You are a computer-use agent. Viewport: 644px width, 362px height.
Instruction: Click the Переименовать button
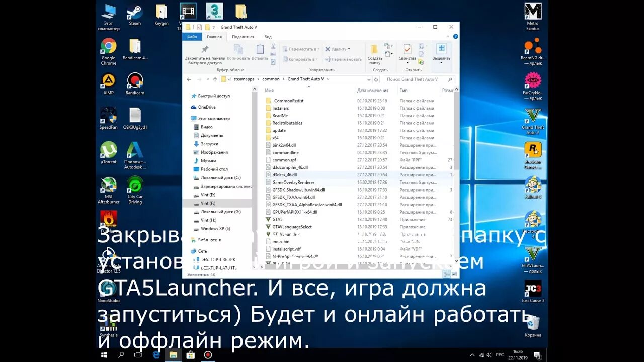pos(343,59)
